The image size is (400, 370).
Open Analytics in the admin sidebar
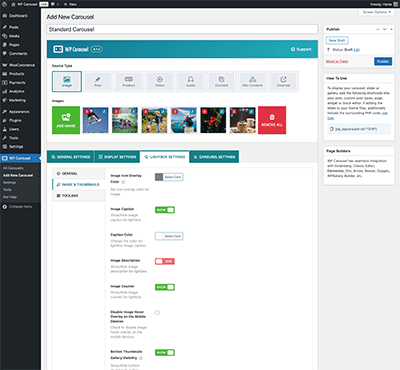click(x=17, y=91)
